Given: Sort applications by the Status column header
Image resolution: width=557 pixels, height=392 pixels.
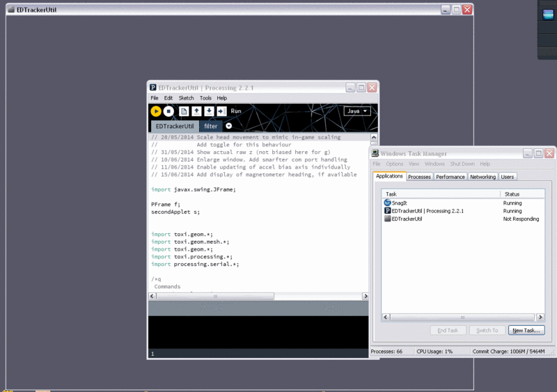Looking at the screenshot, I should pyautogui.click(x=522, y=194).
